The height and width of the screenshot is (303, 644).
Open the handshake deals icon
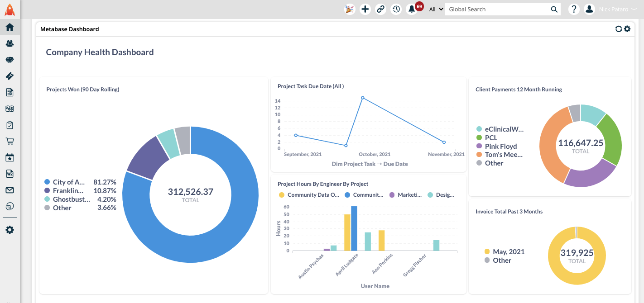click(10, 60)
